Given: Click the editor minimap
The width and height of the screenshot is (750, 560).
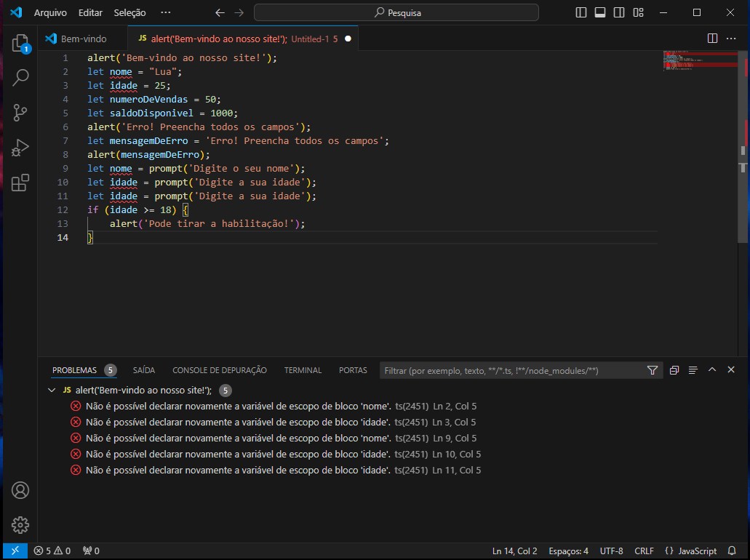Looking at the screenshot, I should coord(701,60).
